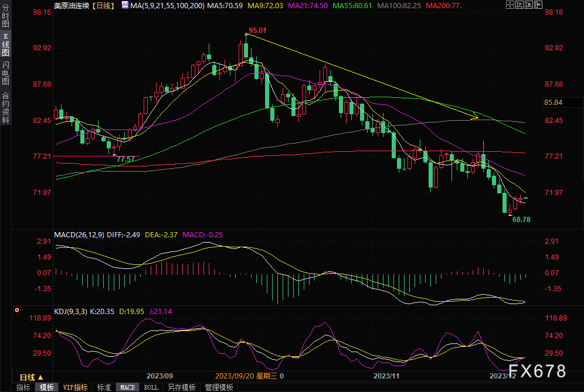Open the VIP指标 tab

[75, 387]
